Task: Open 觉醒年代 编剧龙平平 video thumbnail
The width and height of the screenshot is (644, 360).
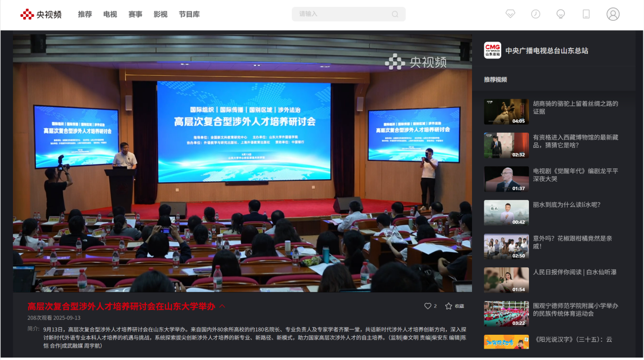Action: pos(506,179)
